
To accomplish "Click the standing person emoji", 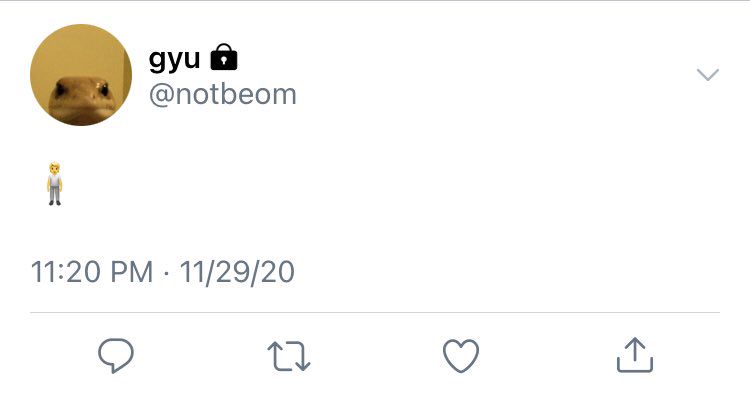I will [x=55, y=184].
